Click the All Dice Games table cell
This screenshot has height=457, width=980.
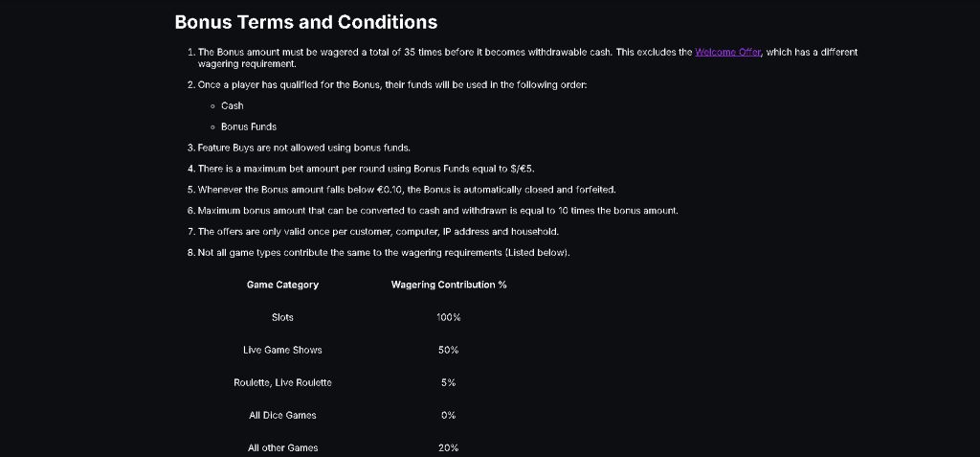[x=282, y=415]
